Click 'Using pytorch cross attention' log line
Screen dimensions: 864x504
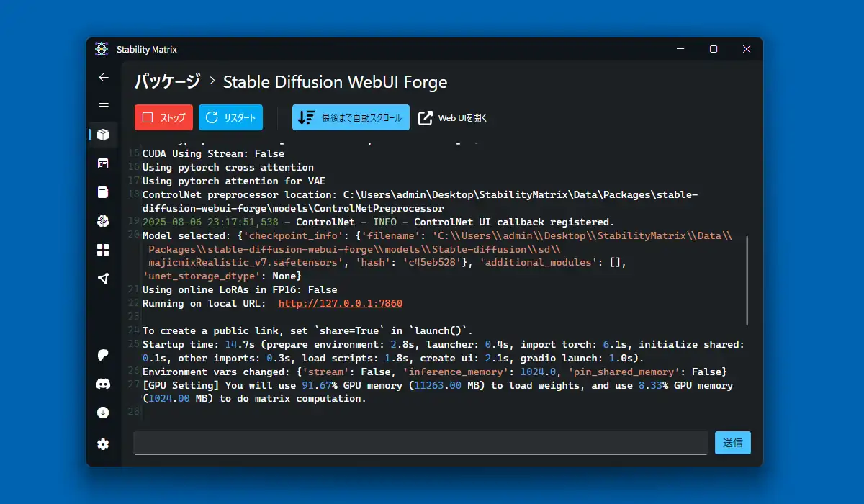[x=228, y=167]
